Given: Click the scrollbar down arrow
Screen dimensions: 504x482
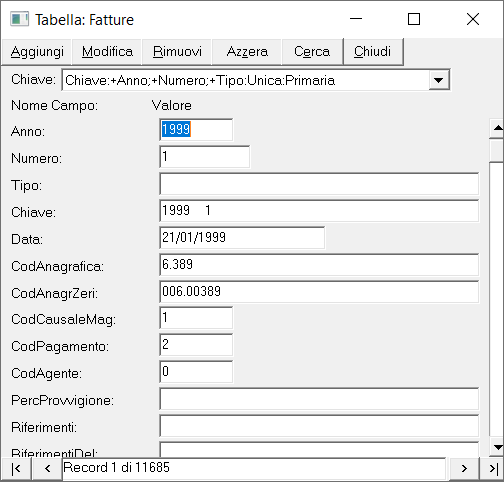Looking at the screenshot, I should [497, 447].
